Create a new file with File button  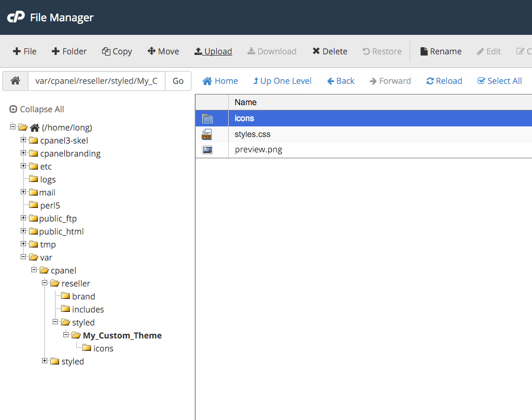point(25,51)
